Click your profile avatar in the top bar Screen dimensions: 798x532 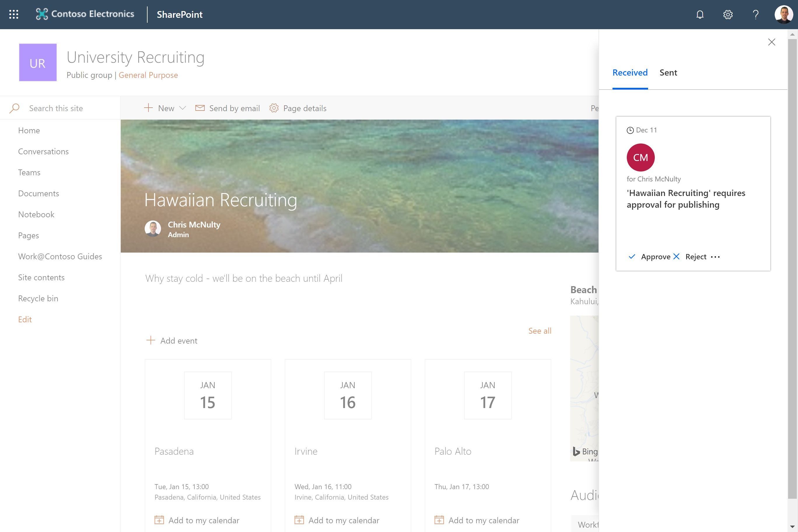coord(784,14)
